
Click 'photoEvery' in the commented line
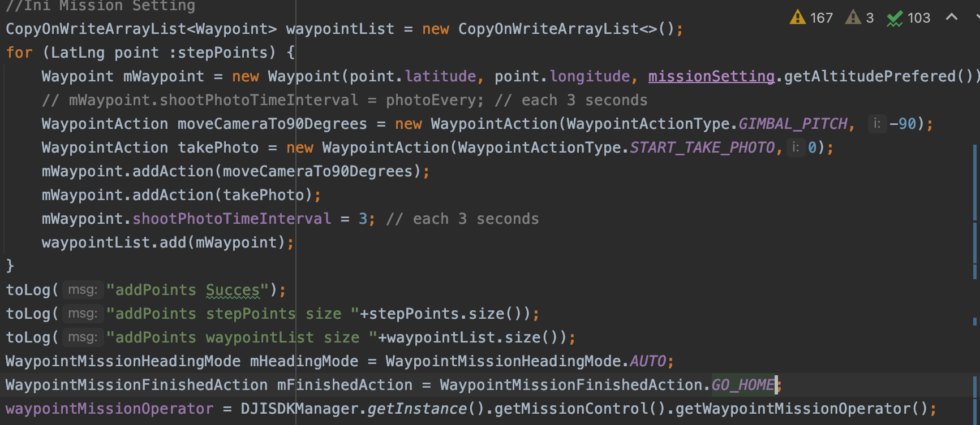point(431,100)
